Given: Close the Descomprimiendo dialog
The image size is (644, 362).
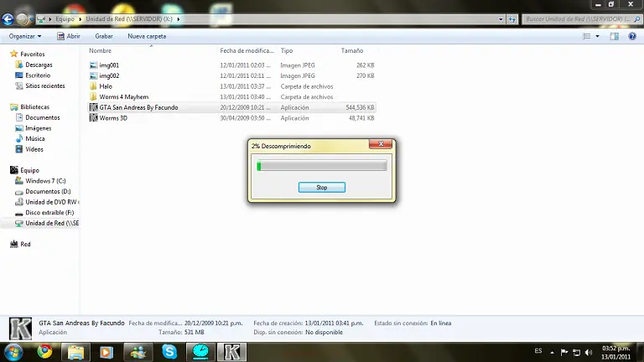Looking at the screenshot, I should [x=381, y=143].
